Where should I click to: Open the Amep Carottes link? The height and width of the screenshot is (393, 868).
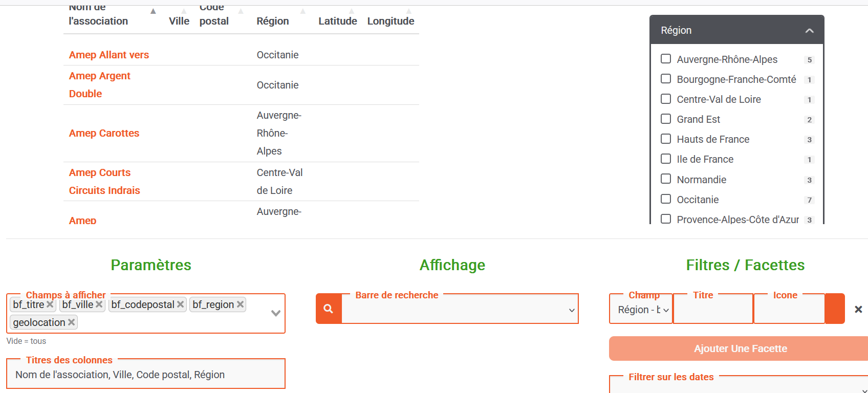click(104, 133)
